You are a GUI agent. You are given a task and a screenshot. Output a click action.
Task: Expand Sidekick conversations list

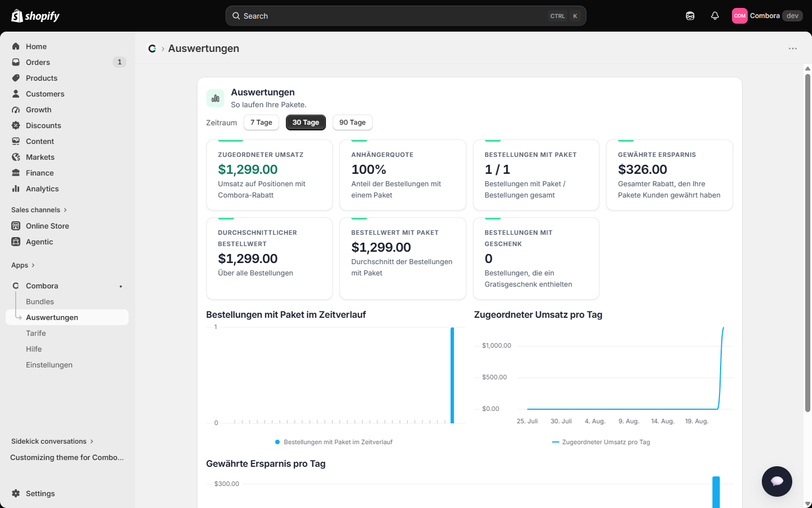52,441
